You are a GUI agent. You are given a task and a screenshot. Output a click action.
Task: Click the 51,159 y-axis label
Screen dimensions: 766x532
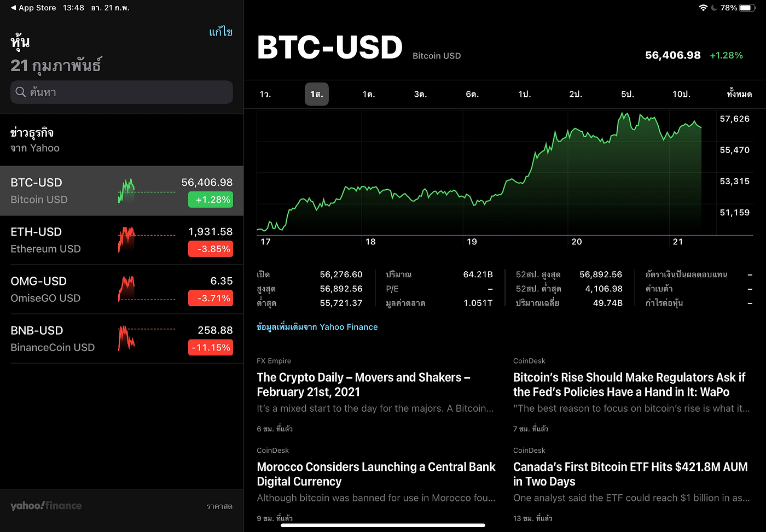[x=734, y=212]
